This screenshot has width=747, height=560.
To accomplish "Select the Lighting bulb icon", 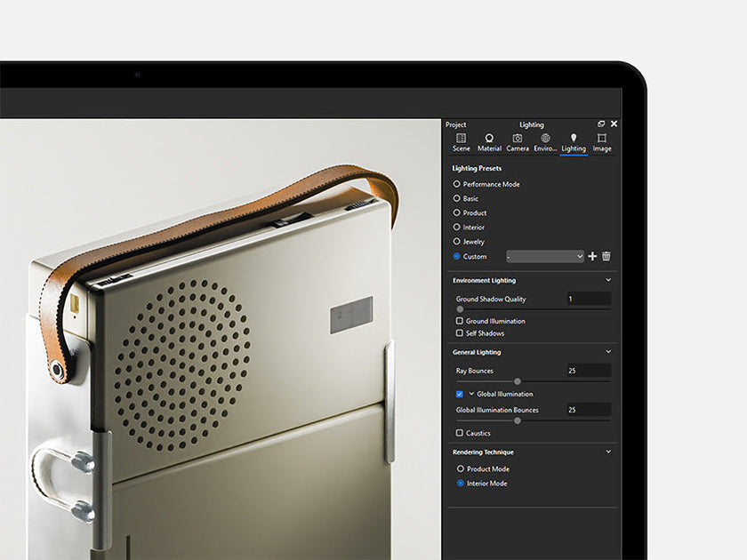I will [x=574, y=140].
